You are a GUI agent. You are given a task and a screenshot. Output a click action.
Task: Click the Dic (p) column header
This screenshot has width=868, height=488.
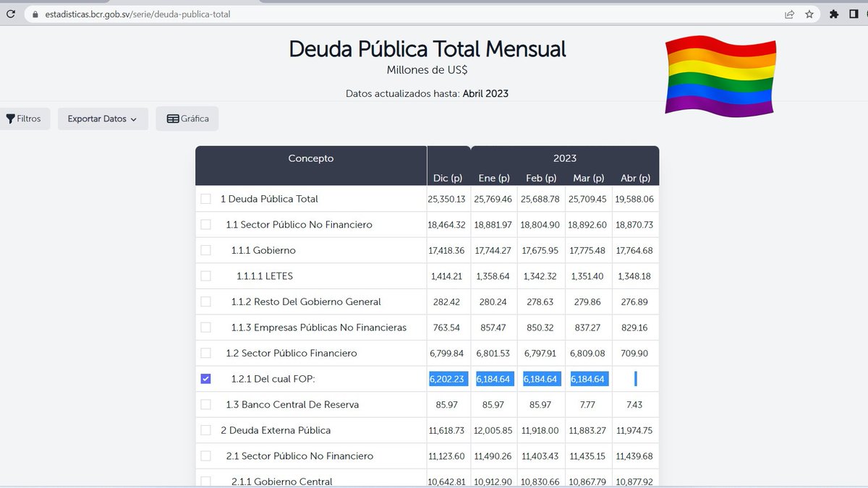[x=448, y=178]
